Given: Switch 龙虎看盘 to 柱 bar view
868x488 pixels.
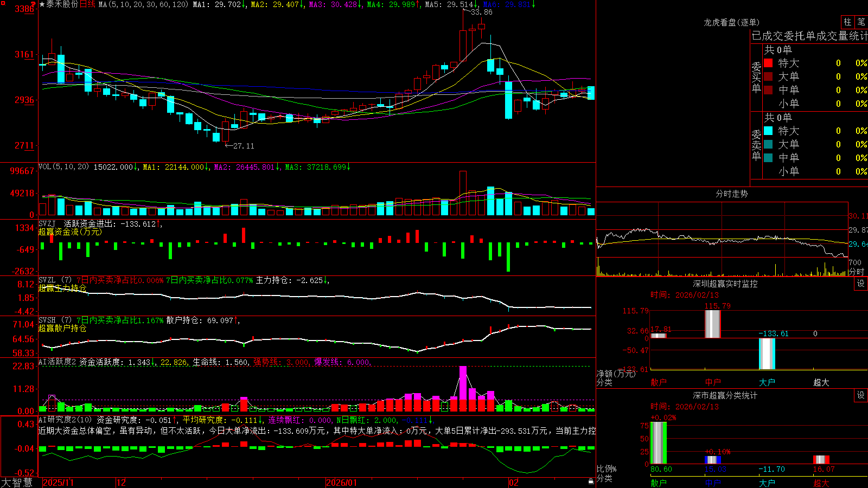Looking at the screenshot, I should tap(847, 22).
